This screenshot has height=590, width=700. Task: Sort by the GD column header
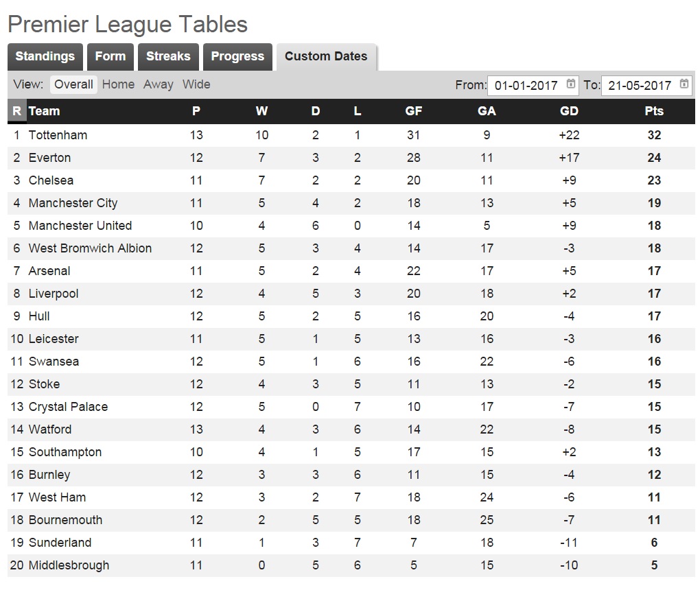pos(569,111)
